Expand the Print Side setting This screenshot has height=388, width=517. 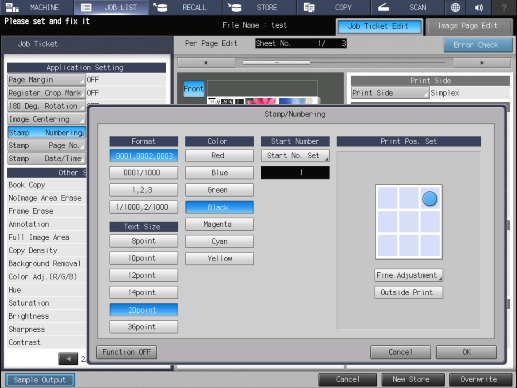point(390,93)
